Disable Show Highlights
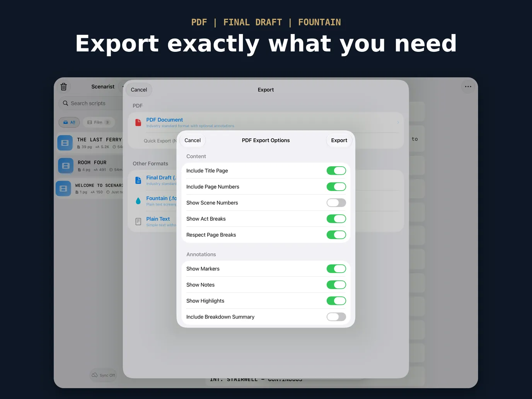Screen dimensions: 532x399 tap(336, 301)
